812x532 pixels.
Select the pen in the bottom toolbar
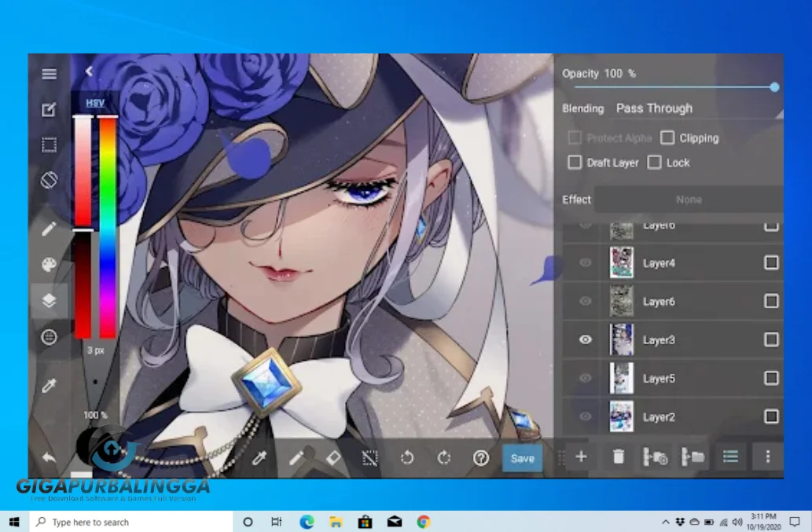(x=296, y=458)
